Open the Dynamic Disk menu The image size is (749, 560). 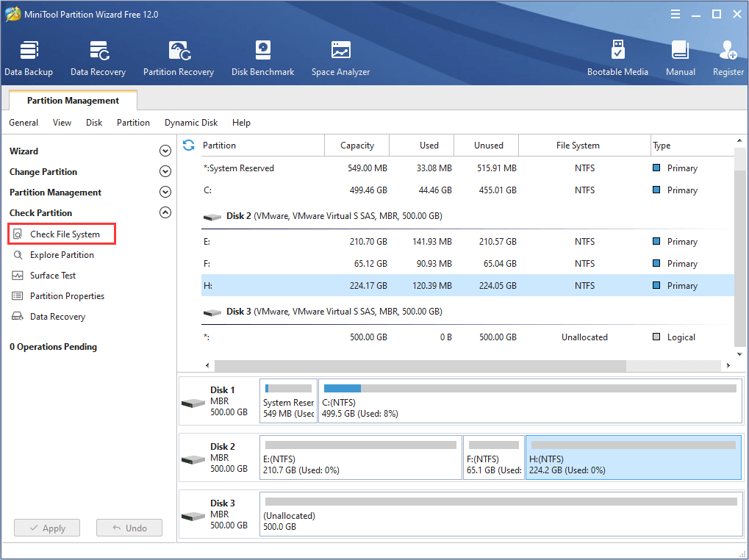191,123
